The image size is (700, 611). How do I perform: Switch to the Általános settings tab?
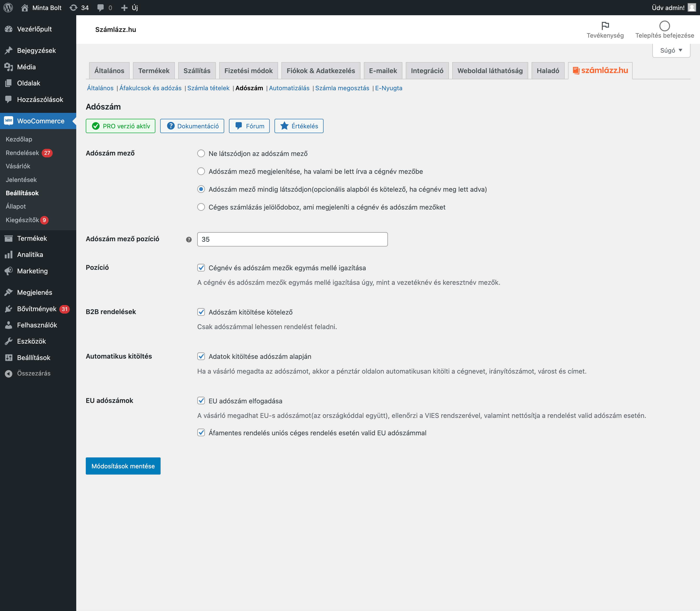point(109,70)
